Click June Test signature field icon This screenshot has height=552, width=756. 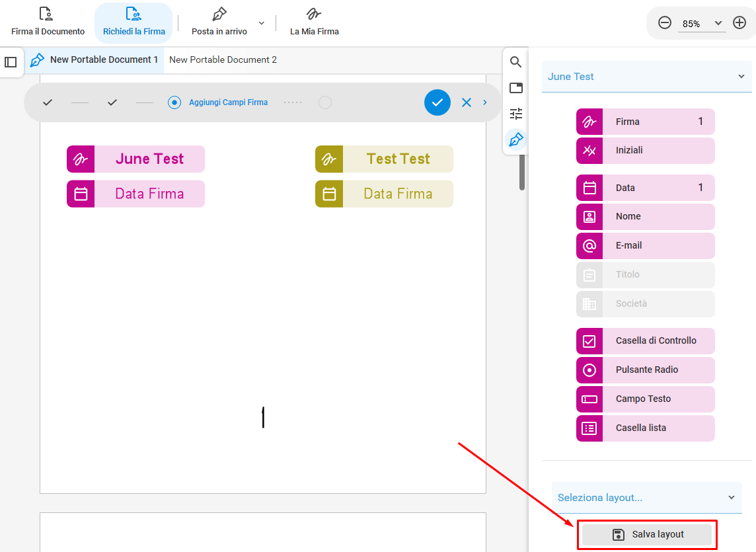tap(81, 159)
